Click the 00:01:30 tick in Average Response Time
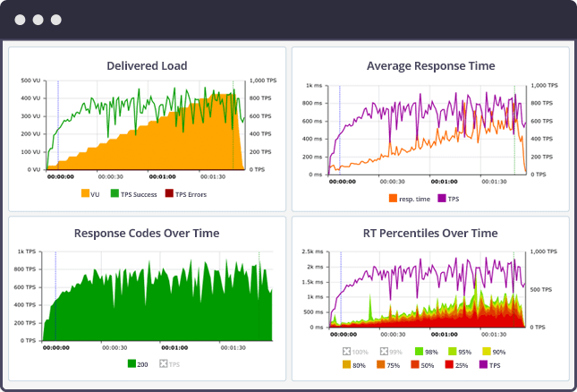577x392 pixels. point(494,182)
